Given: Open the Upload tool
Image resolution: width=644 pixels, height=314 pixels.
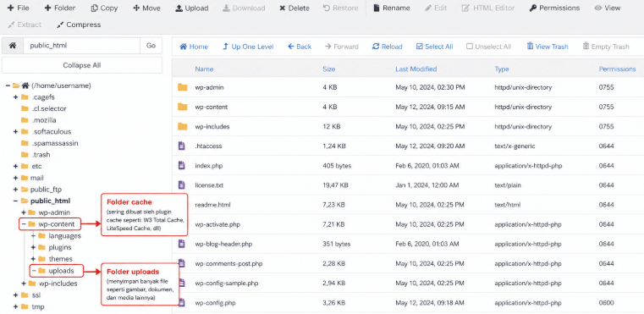Looking at the screenshot, I should pyautogui.click(x=192, y=8).
